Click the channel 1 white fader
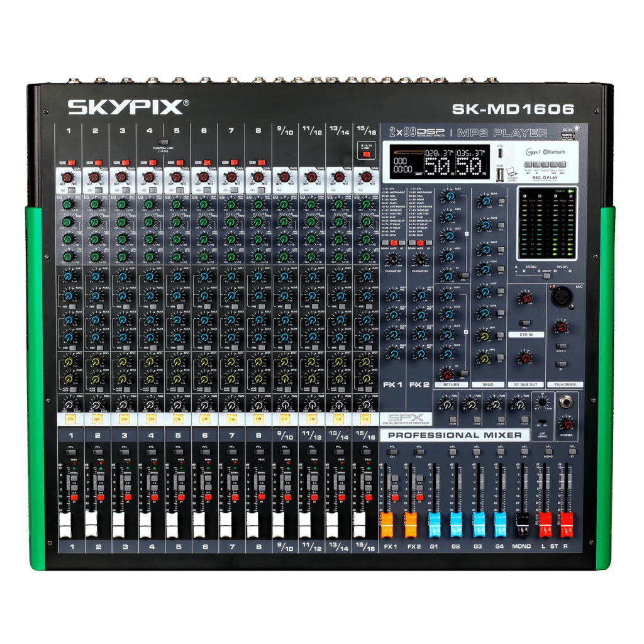Image resolution: width=644 pixels, height=644 pixels. [x=65, y=525]
